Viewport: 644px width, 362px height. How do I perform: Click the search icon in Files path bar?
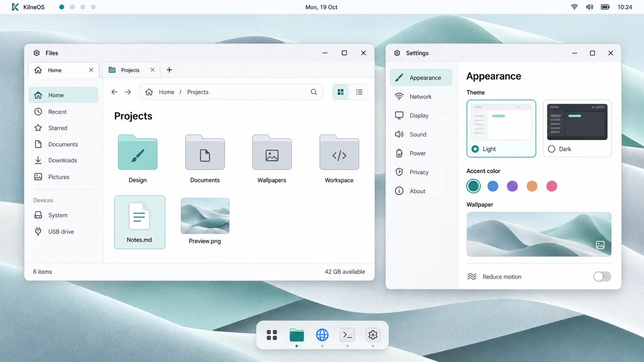click(314, 92)
